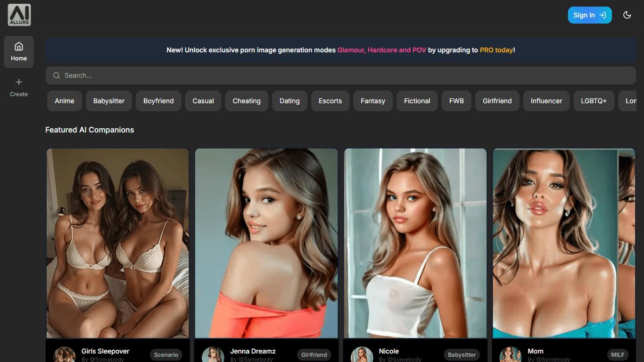The image size is (644, 362).
Task: Click the MILF tag on the Mom card
Action: (618, 355)
